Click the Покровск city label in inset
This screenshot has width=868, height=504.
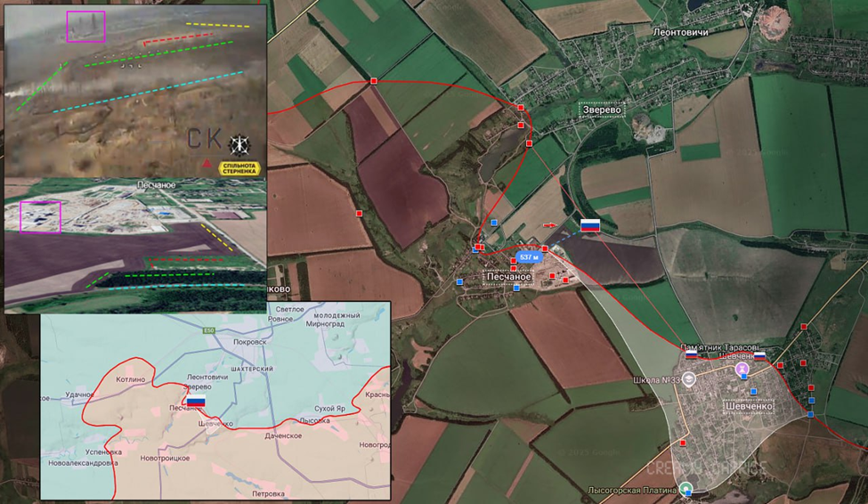click(x=249, y=342)
